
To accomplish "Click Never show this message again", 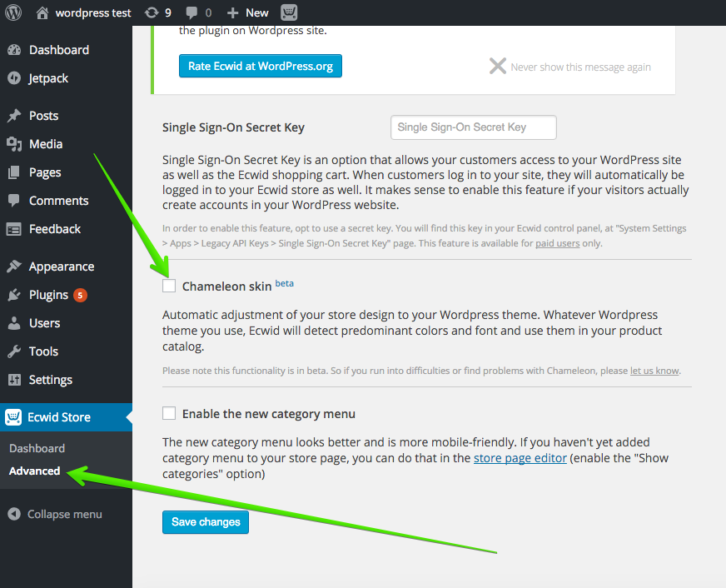I will [580, 67].
